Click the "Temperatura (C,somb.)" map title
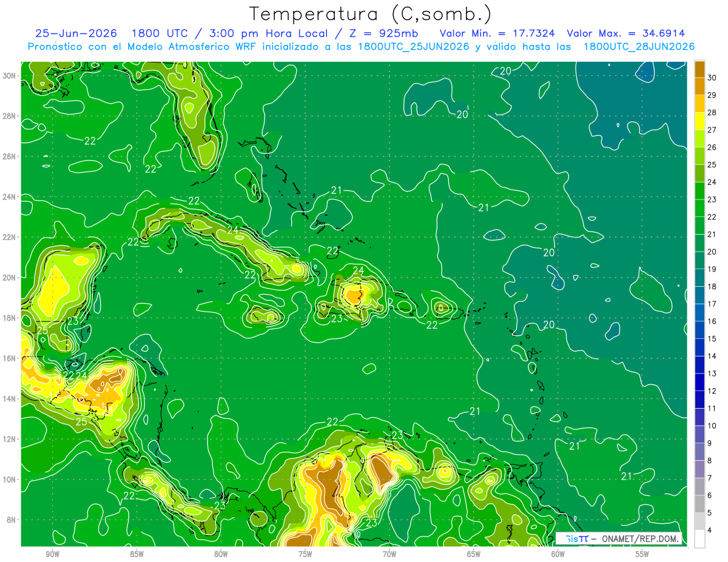728x562 pixels. tap(371, 14)
